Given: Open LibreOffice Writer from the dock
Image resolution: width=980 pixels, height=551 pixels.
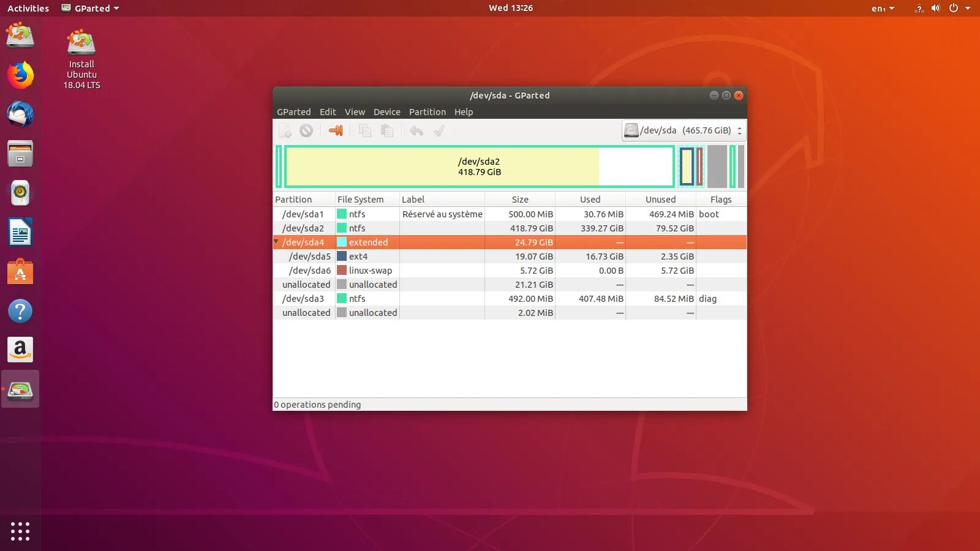Looking at the screenshot, I should tap(20, 232).
